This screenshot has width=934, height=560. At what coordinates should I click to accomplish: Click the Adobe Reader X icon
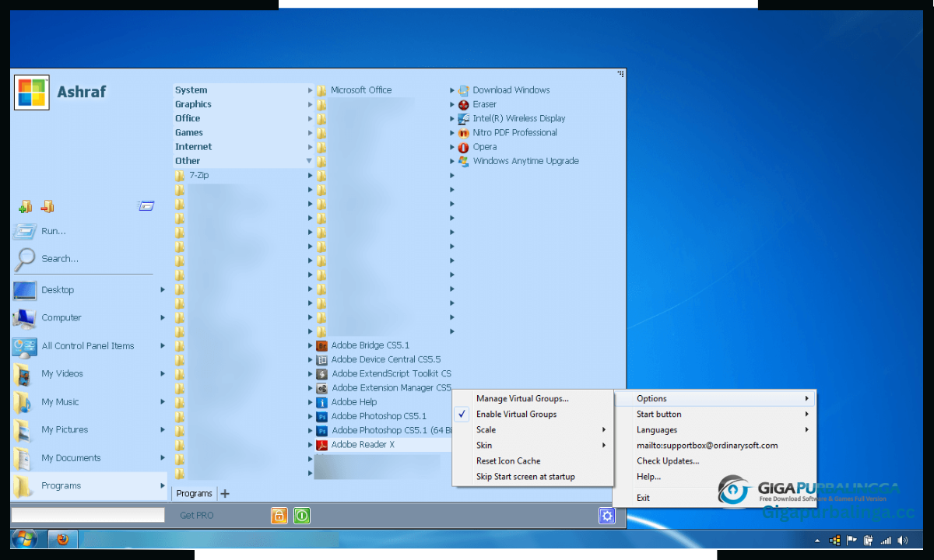pyautogui.click(x=322, y=445)
